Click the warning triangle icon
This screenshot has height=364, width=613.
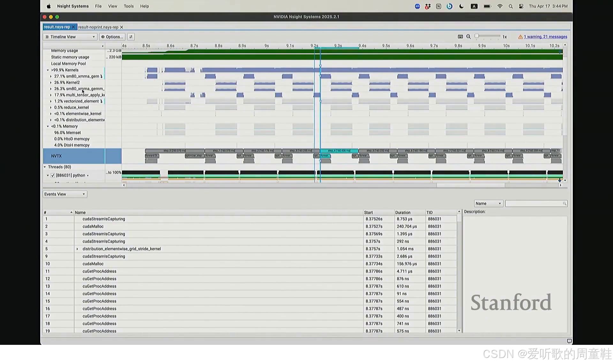tap(520, 37)
